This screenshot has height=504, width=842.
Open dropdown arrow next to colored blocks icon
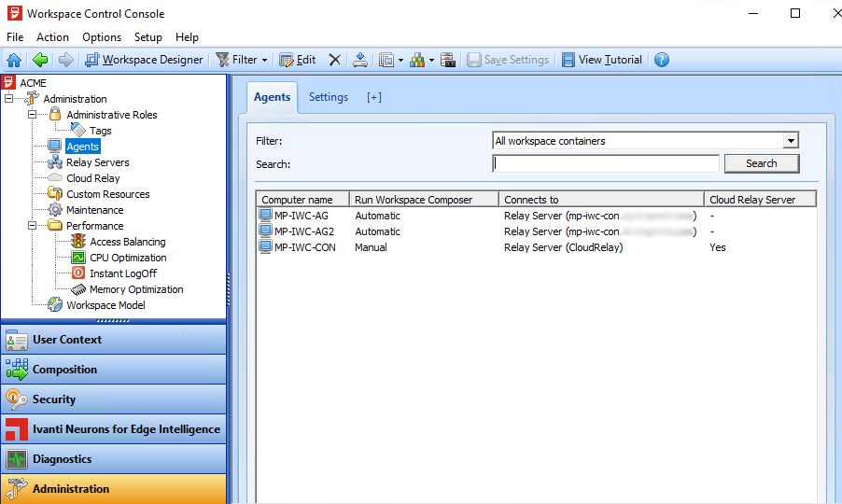(x=431, y=60)
